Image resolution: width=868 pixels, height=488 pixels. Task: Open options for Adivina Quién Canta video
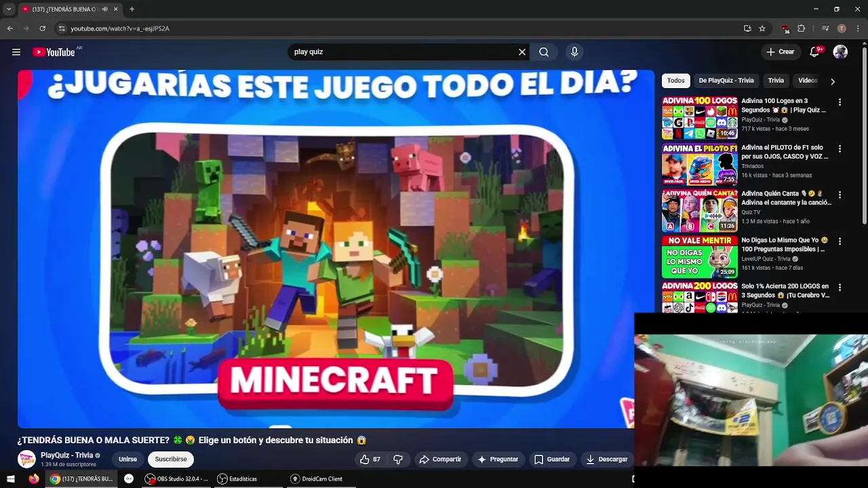click(840, 195)
